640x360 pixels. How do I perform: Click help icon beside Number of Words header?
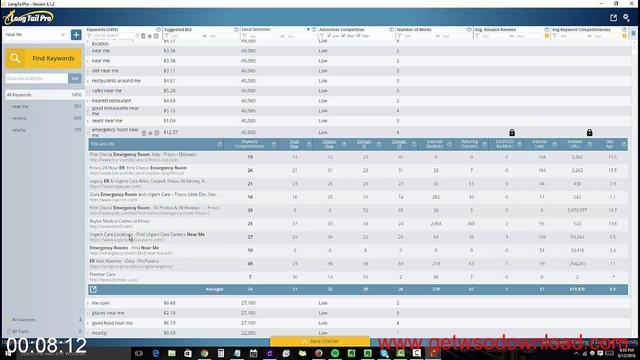coord(469,30)
